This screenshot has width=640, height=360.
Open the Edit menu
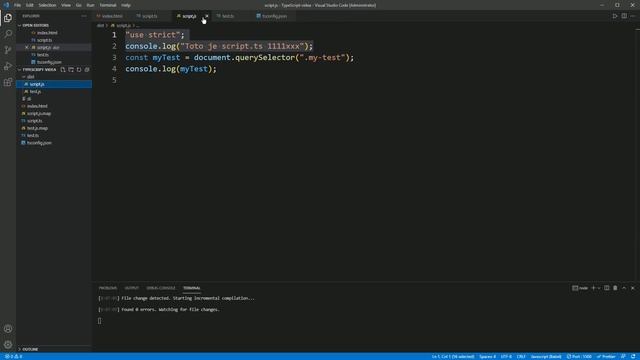point(30,5)
